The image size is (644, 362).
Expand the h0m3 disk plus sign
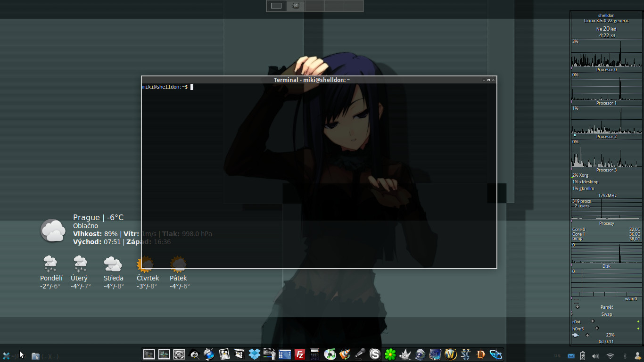pos(596,328)
